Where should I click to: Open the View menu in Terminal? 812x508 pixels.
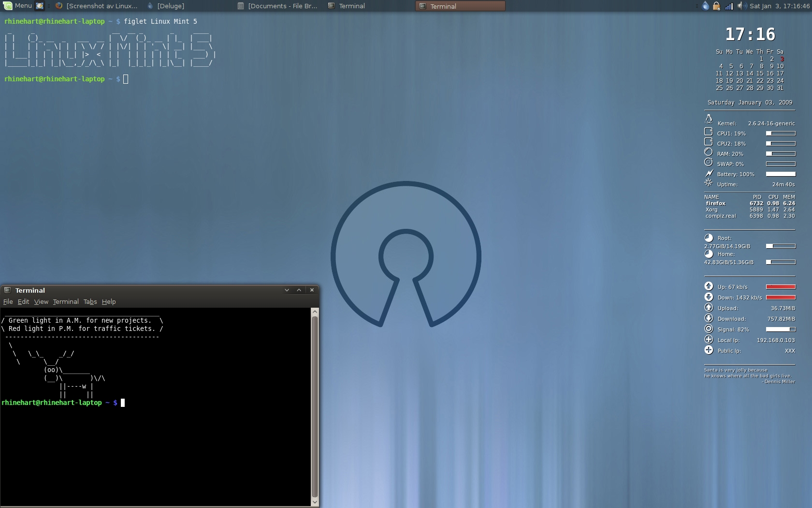pos(41,301)
